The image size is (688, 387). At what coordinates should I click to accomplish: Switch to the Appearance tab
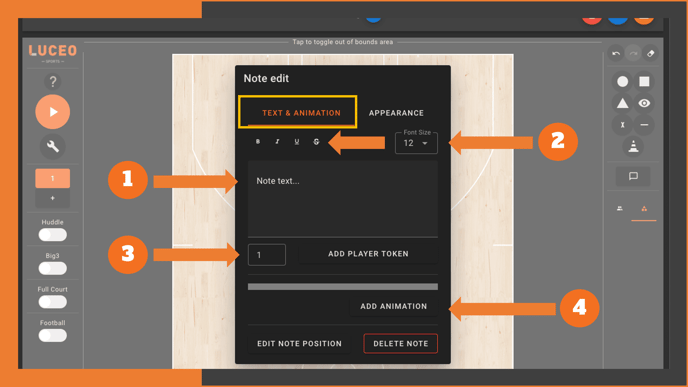pyautogui.click(x=396, y=113)
